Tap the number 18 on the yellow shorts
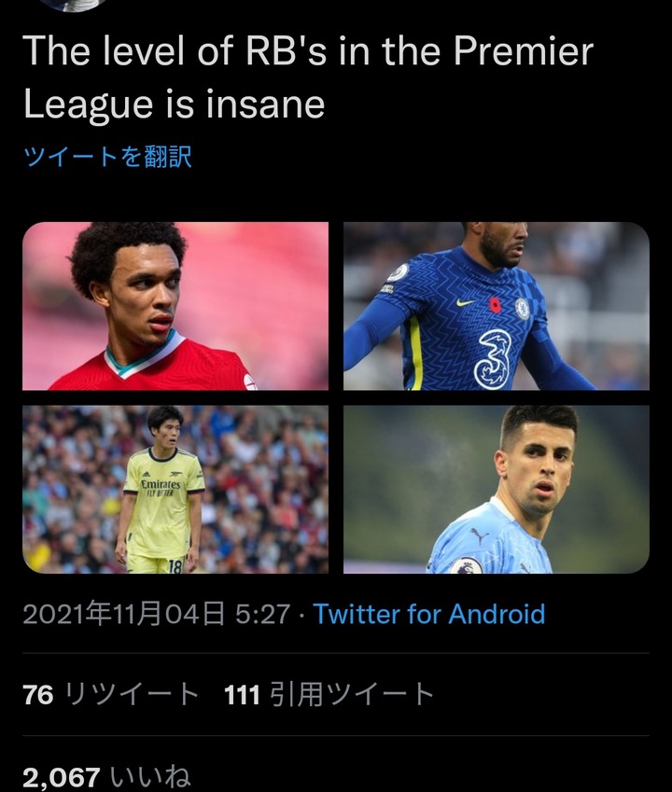This screenshot has width=672, height=792. coord(173,565)
